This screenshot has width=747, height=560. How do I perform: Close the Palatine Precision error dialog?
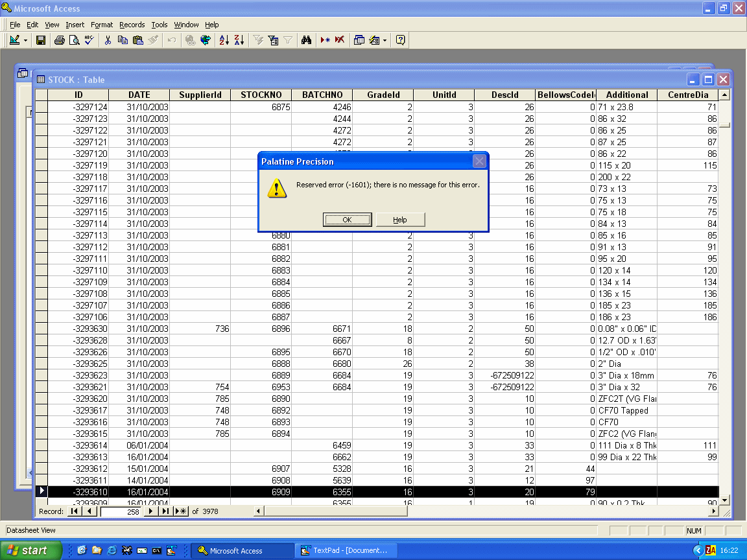pos(479,161)
